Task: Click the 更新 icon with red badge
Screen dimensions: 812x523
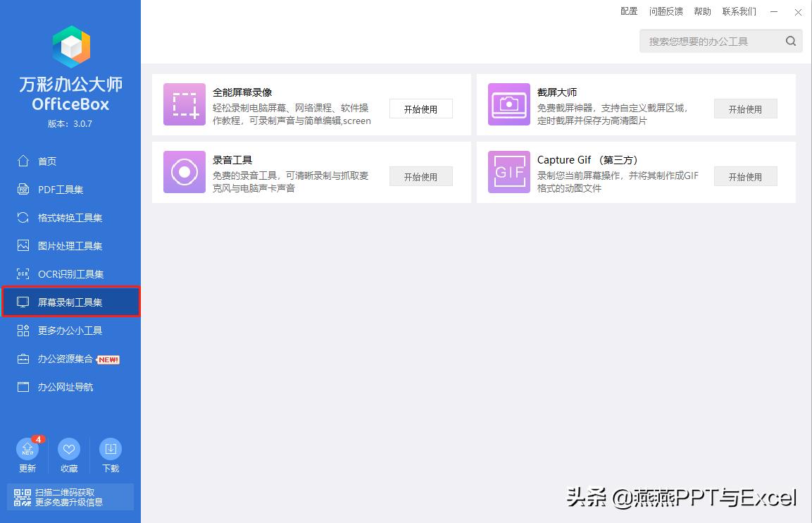Action: [x=27, y=450]
